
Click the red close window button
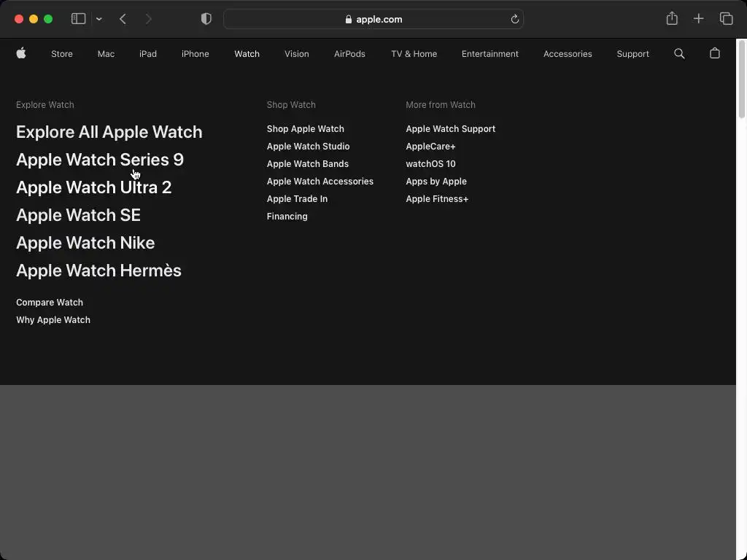pyautogui.click(x=19, y=19)
